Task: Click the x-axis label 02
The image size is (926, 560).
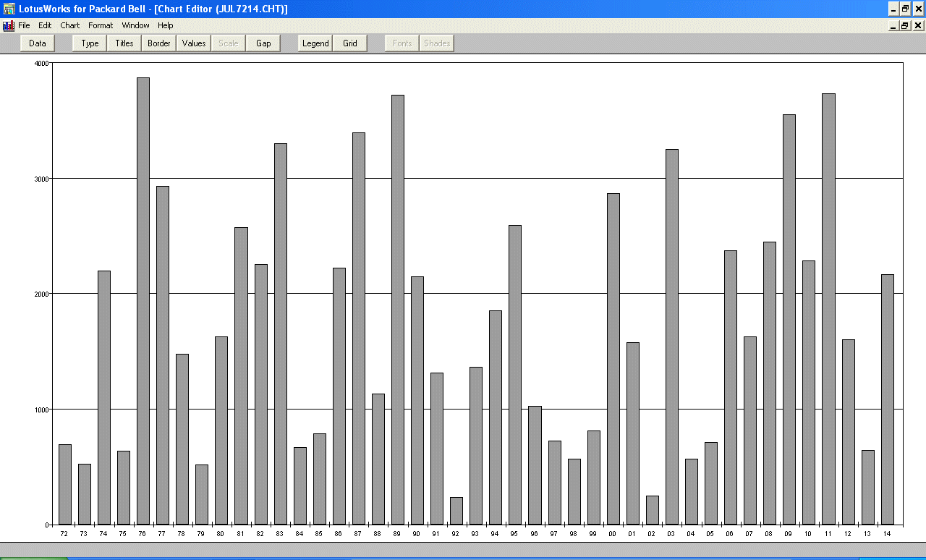Action: (652, 534)
